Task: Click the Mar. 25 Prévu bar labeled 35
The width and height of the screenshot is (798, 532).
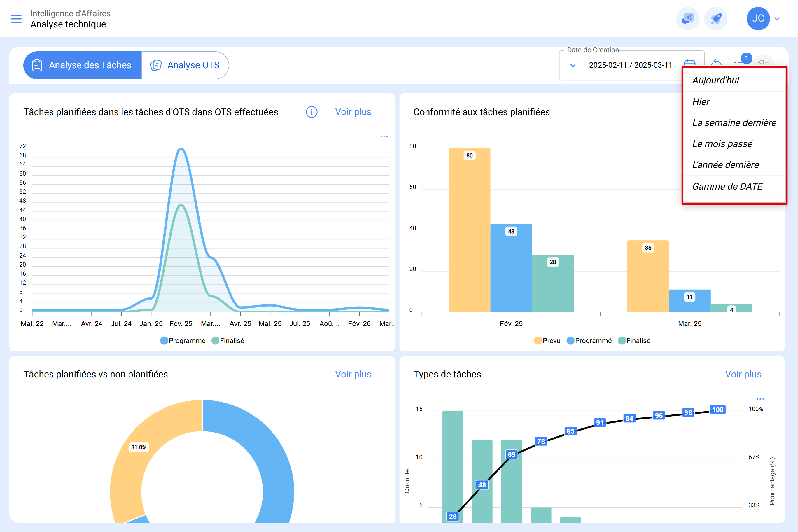Action: click(648, 276)
